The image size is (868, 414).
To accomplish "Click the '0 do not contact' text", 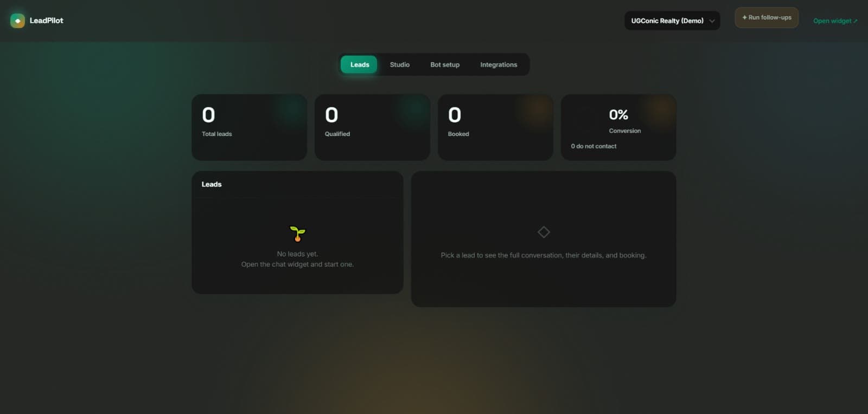I will [593, 146].
